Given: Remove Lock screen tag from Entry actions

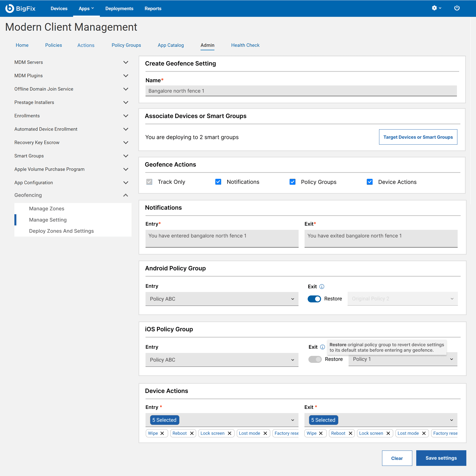Looking at the screenshot, I should 230,433.
